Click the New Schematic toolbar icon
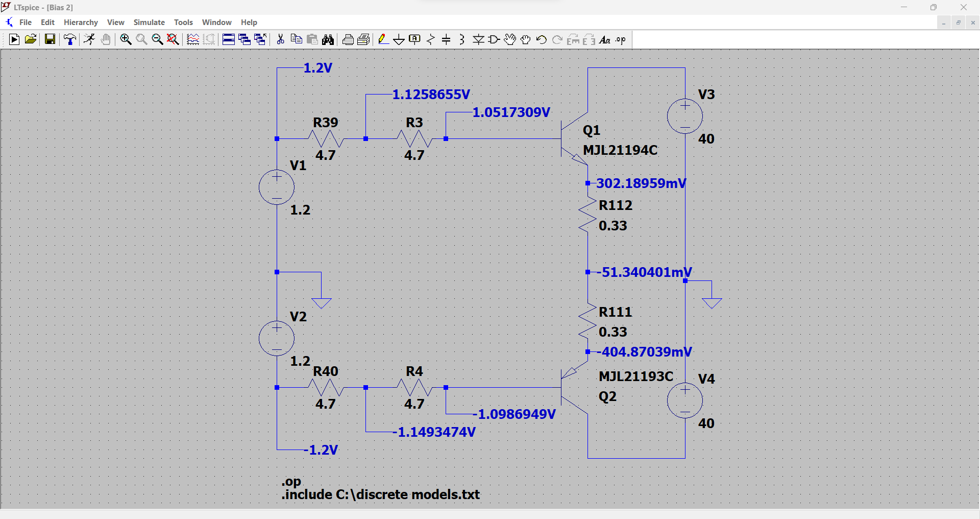The image size is (980, 519). [x=14, y=39]
